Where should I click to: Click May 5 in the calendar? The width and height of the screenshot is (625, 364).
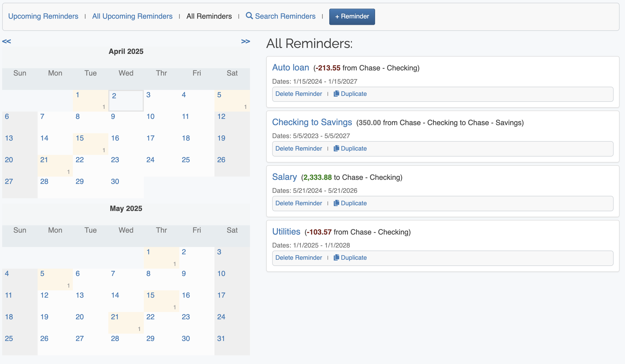click(x=42, y=274)
